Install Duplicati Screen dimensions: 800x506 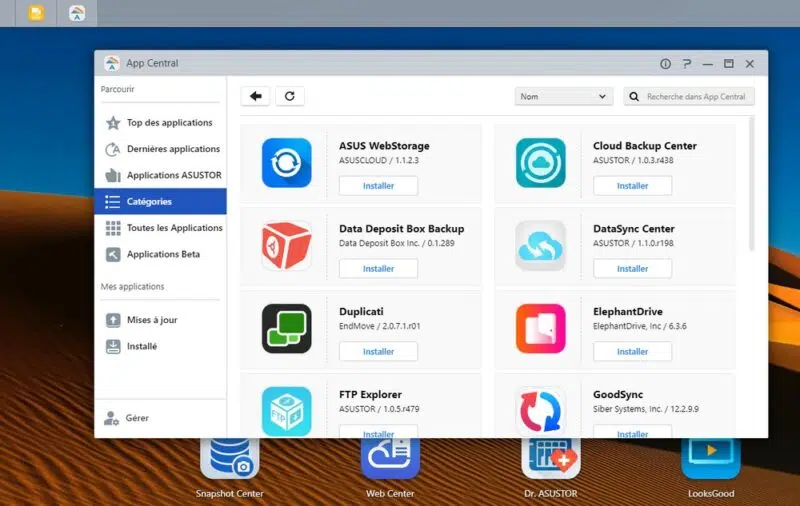[x=379, y=351]
